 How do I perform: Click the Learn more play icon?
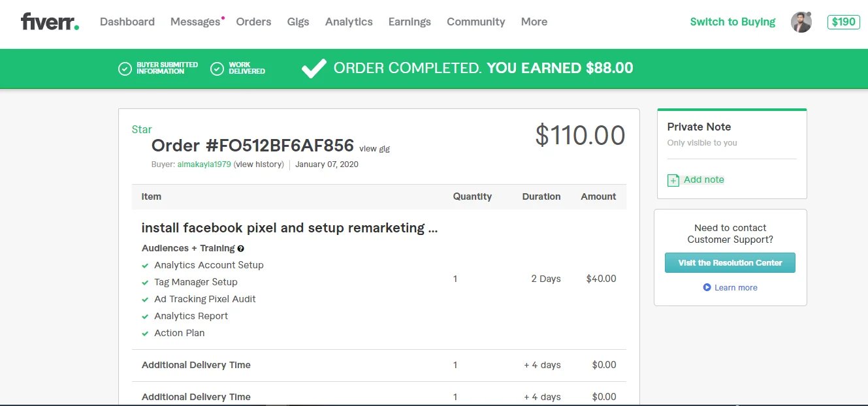707,287
